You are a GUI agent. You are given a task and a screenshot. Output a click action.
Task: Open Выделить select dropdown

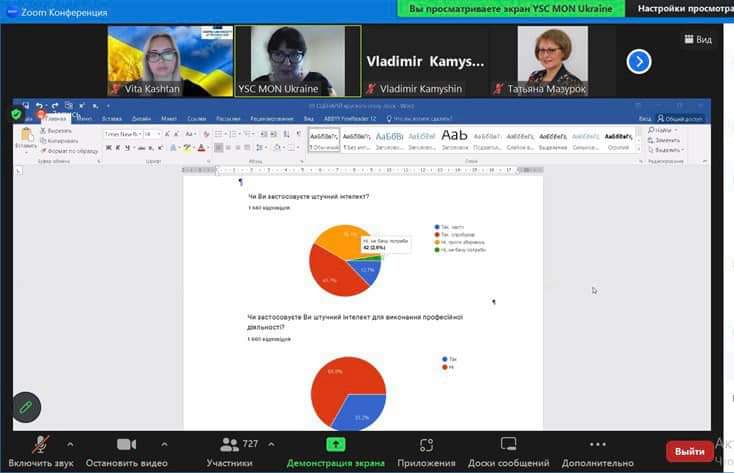pyautogui.click(x=666, y=150)
